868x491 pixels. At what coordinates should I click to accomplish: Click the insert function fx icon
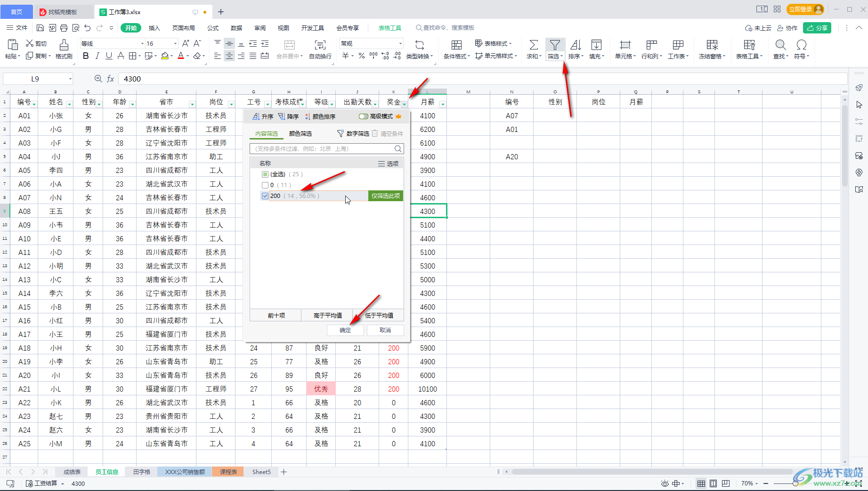coord(111,79)
